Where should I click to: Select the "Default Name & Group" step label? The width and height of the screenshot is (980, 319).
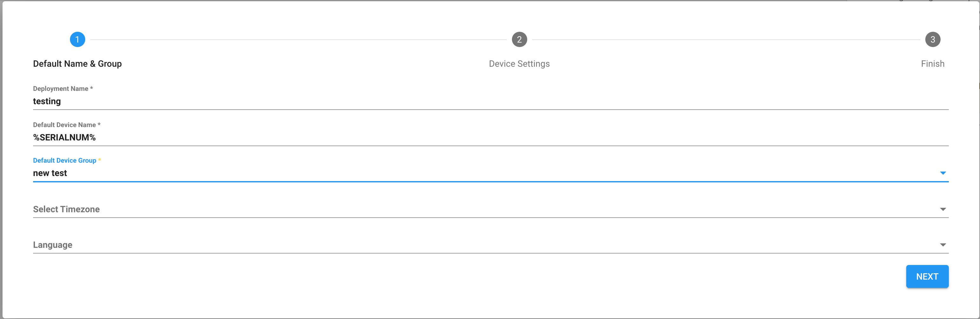tap(77, 64)
